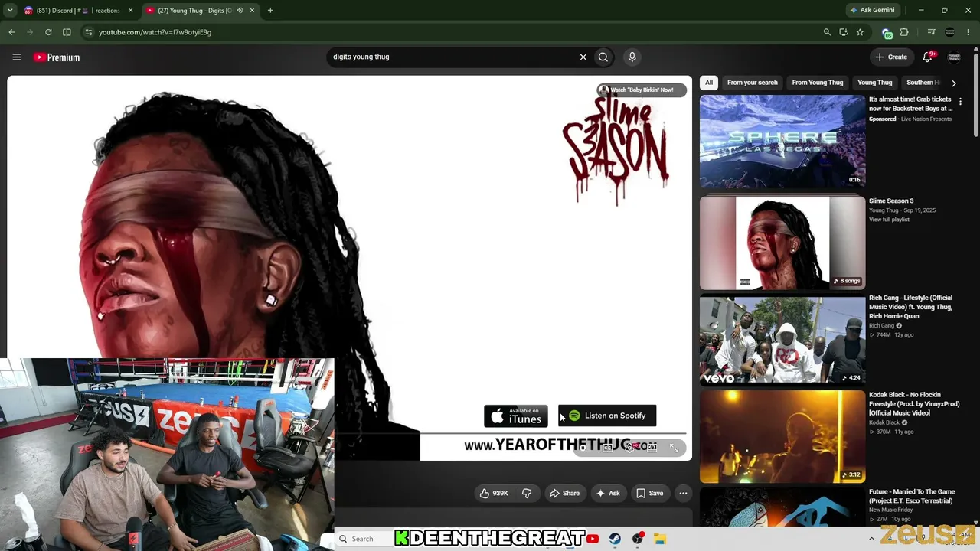Open the Kodak Black No Flockin thumbnail
Viewport: 980px width, 551px height.
[x=782, y=437]
